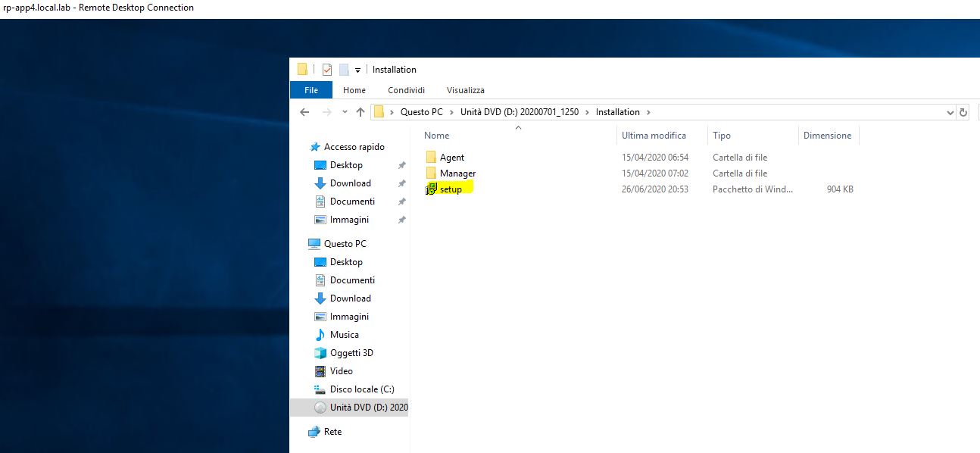Click the pin icon next to pinned Desktop
This screenshot has height=453, width=980.
402,165
